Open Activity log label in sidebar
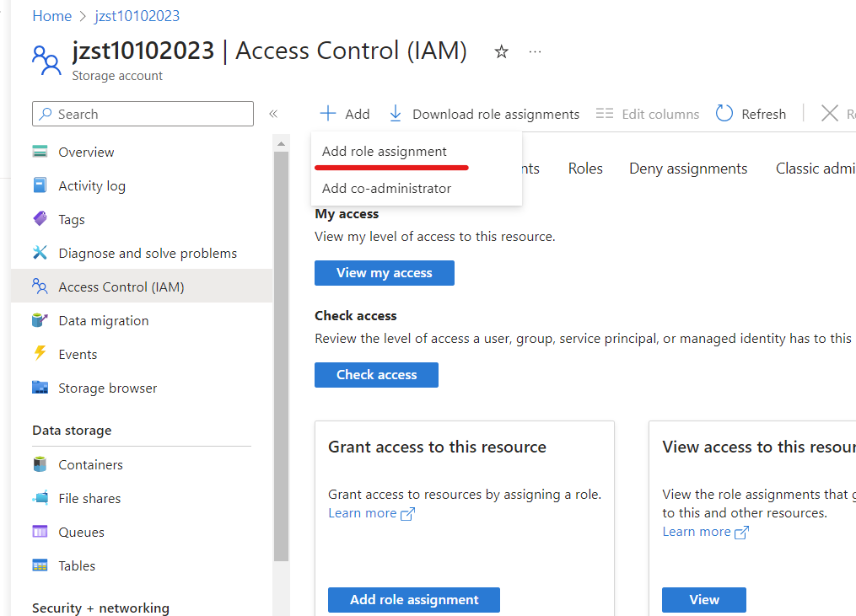Image resolution: width=856 pixels, height=616 pixels. (x=92, y=186)
